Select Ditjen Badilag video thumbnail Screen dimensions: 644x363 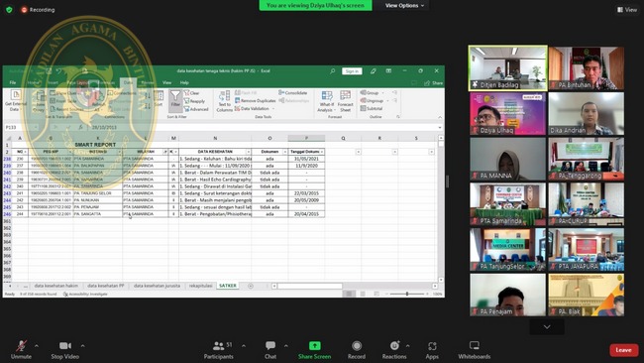pyautogui.click(x=507, y=67)
